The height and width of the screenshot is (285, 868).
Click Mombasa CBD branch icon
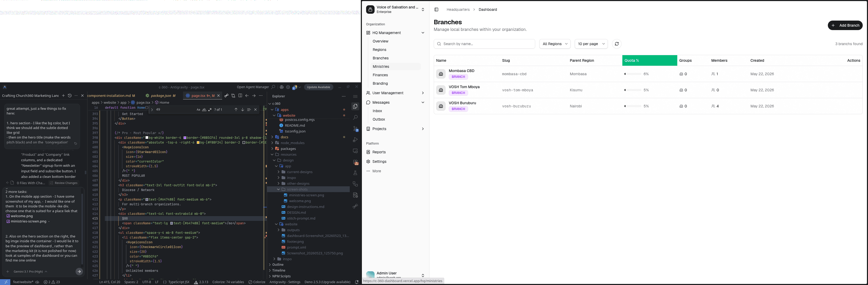[x=441, y=74]
